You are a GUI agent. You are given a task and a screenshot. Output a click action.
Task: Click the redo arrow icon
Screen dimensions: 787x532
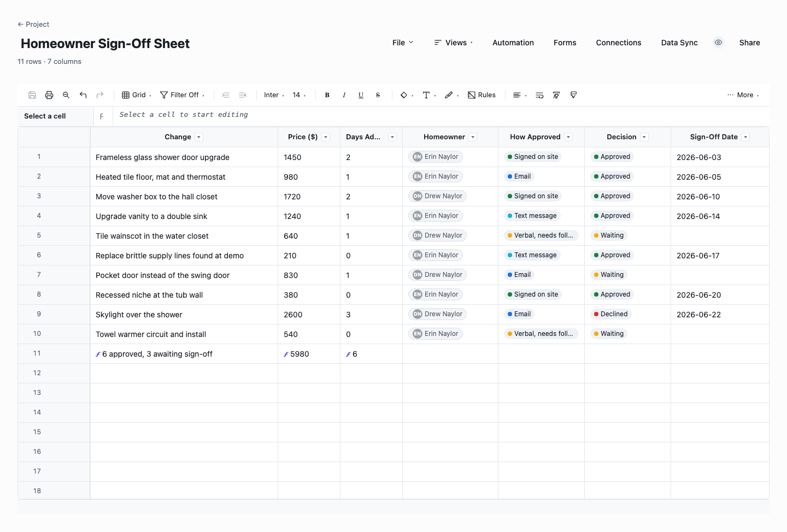[x=100, y=95]
